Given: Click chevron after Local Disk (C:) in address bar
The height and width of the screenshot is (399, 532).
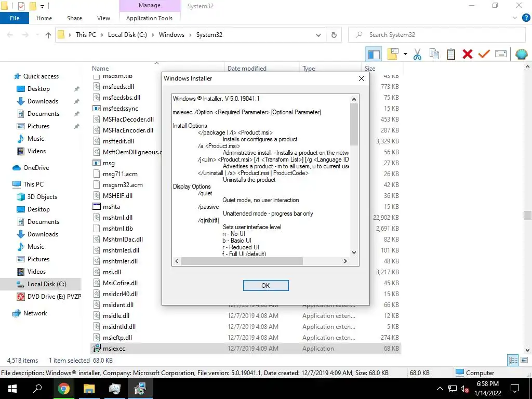Looking at the screenshot, I should (x=153, y=35).
